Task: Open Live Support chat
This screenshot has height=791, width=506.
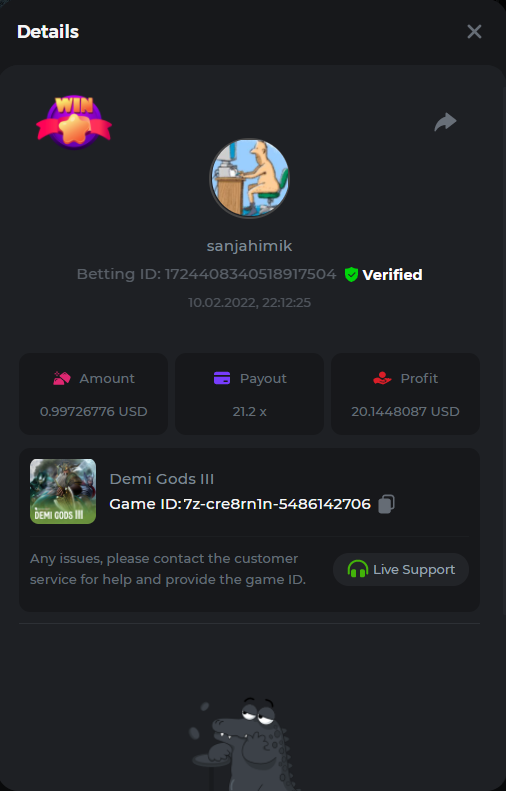Action: (401, 570)
